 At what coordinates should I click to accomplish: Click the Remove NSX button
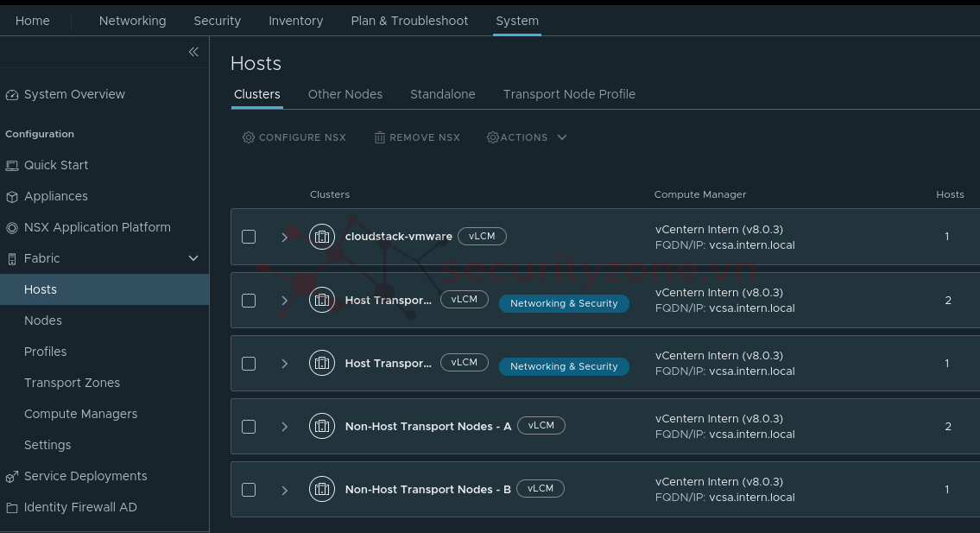pos(417,137)
